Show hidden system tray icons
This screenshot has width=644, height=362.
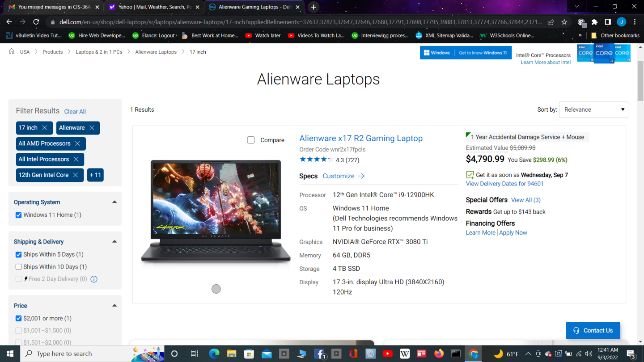click(528, 354)
